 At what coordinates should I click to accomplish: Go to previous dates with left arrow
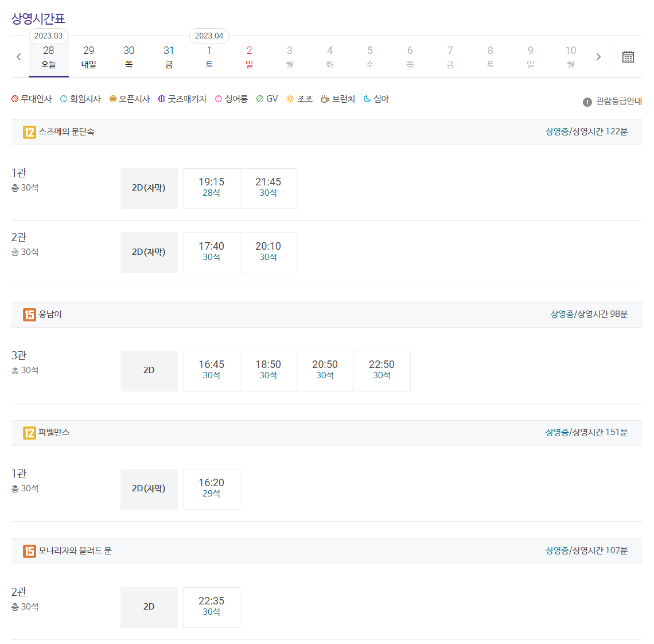click(x=19, y=57)
